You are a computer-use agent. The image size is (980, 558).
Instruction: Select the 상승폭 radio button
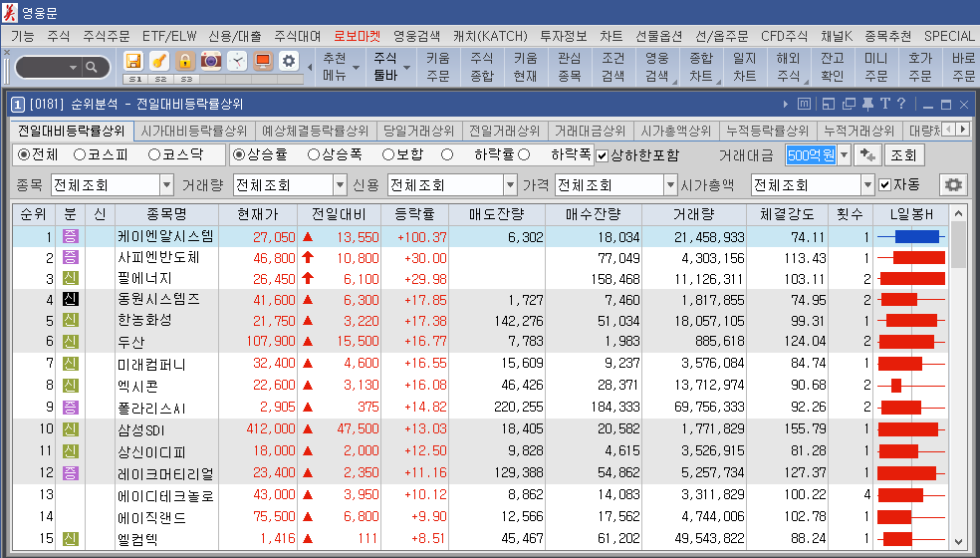click(314, 154)
